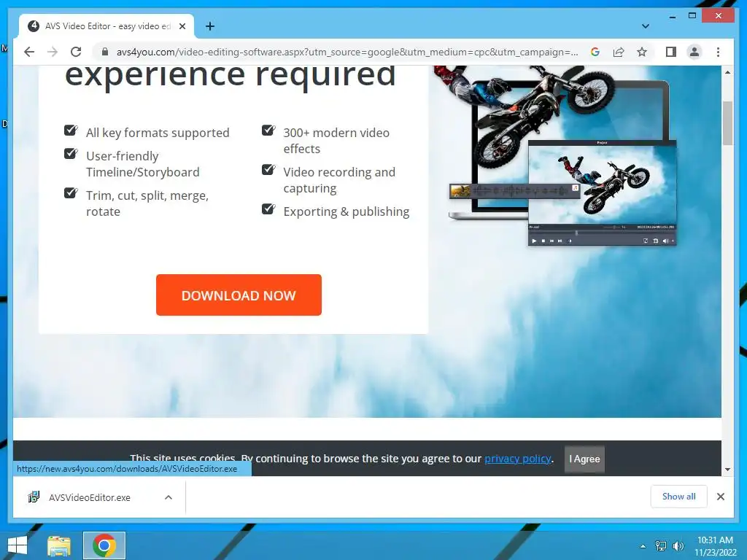Expand the tab search chevron

click(x=645, y=26)
